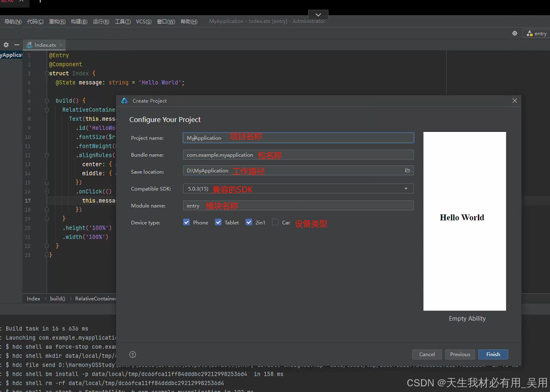Toggle the Phone device type checkbox
The height and width of the screenshot is (392, 550).
tap(186, 222)
